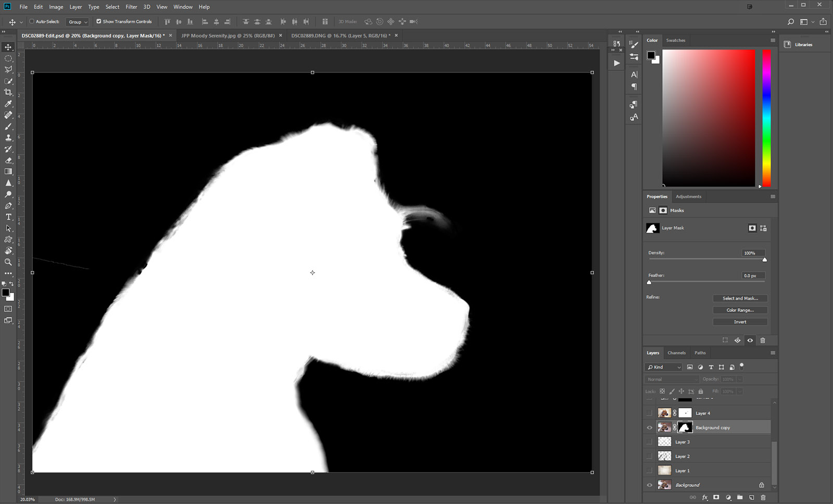Select the Crop tool
The width and height of the screenshot is (833, 504).
8,92
